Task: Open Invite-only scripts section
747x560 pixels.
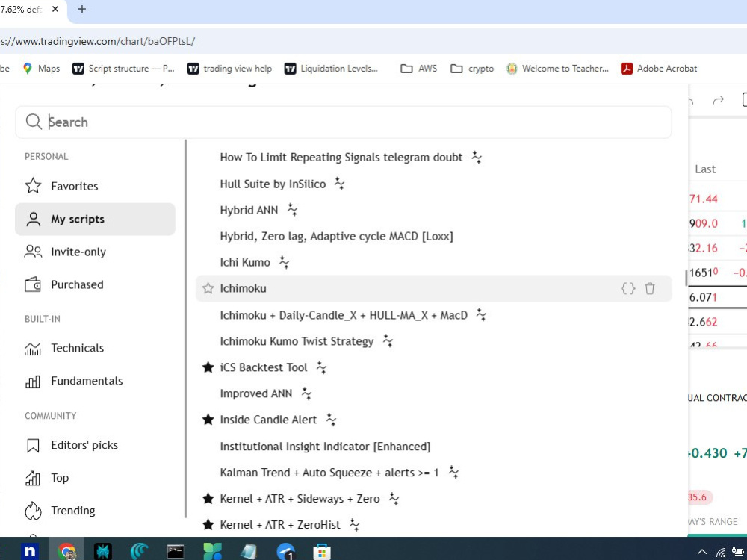Action: tap(95, 252)
